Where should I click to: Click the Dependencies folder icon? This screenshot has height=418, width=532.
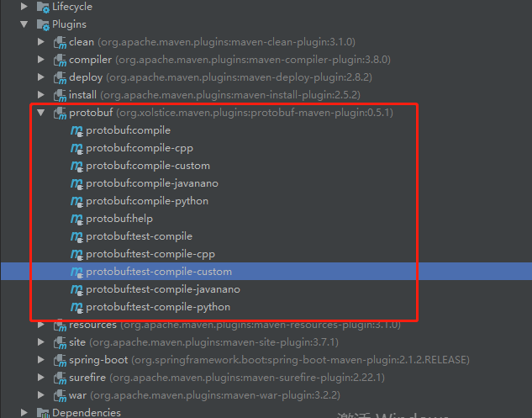[43, 413]
